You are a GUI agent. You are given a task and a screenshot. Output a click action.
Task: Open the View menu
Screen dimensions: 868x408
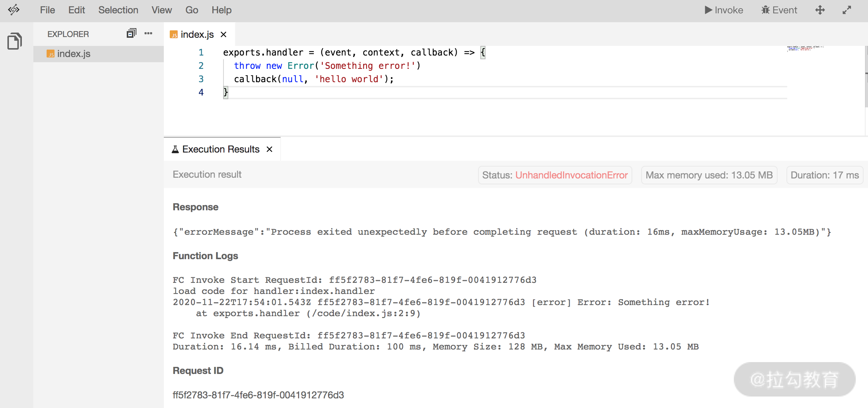pos(162,10)
